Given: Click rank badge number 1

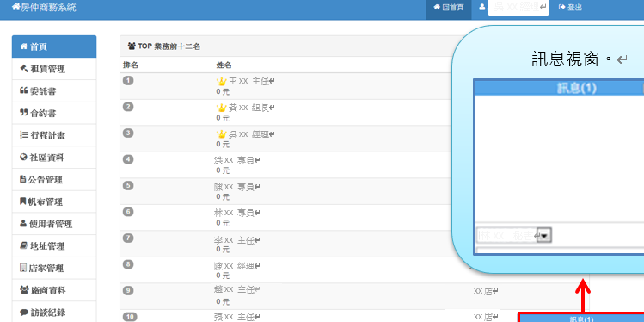Looking at the screenshot, I should pyautogui.click(x=129, y=81).
